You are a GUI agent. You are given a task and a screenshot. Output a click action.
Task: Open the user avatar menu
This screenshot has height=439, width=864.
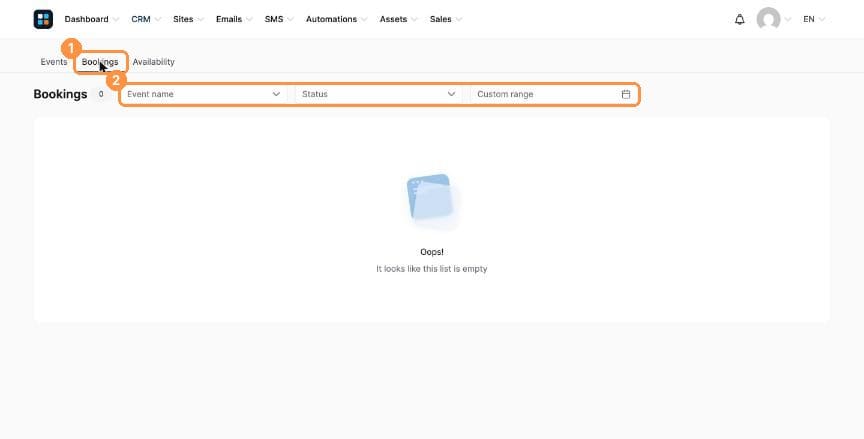pos(768,19)
